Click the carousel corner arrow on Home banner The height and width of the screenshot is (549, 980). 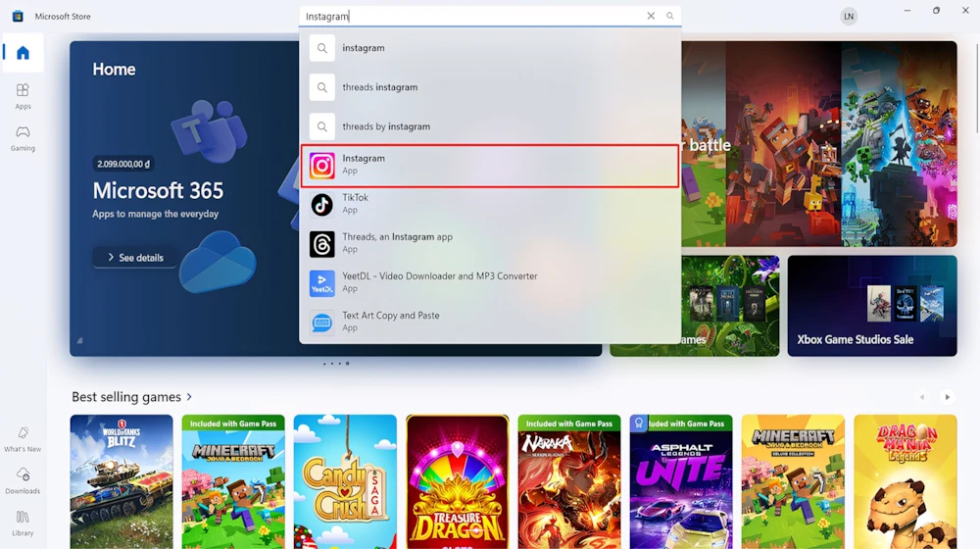80,341
